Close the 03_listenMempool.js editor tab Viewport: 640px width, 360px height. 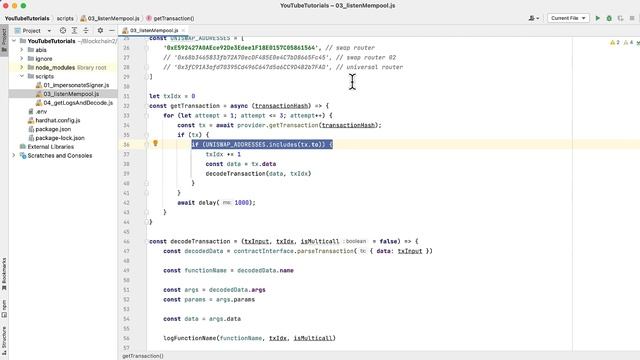coord(183,31)
